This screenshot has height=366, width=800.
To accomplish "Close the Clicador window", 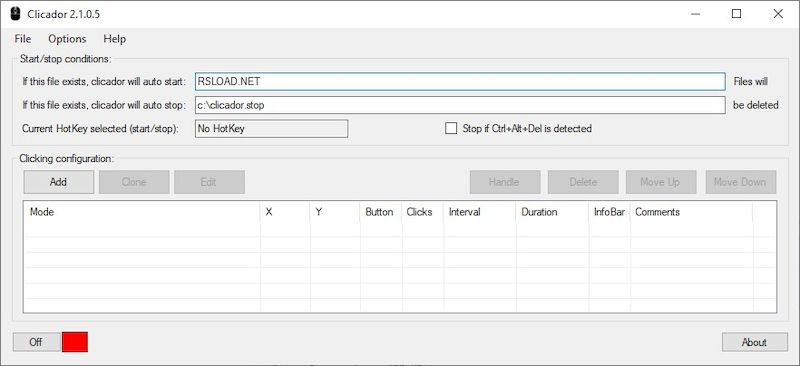I will [778, 14].
